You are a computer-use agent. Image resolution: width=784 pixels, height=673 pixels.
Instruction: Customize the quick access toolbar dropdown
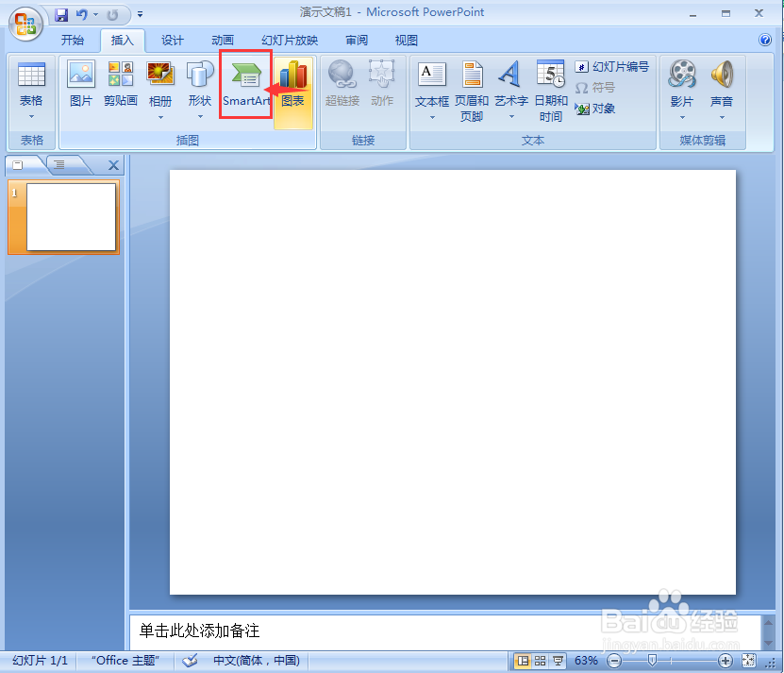140,15
